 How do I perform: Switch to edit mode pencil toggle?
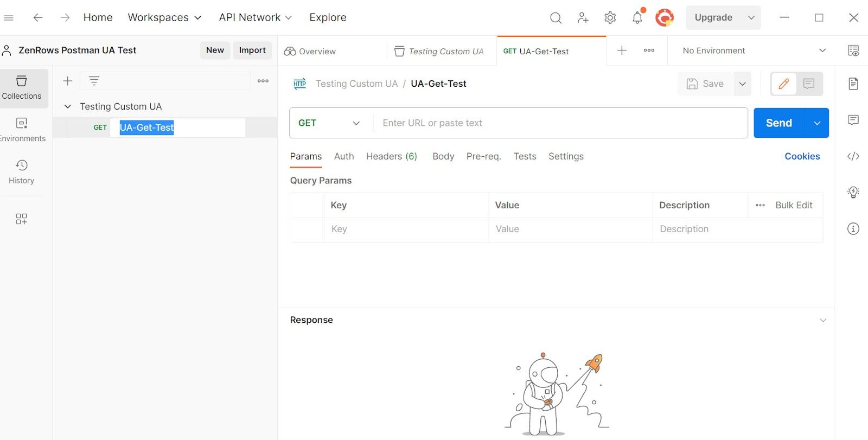pos(784,84)
